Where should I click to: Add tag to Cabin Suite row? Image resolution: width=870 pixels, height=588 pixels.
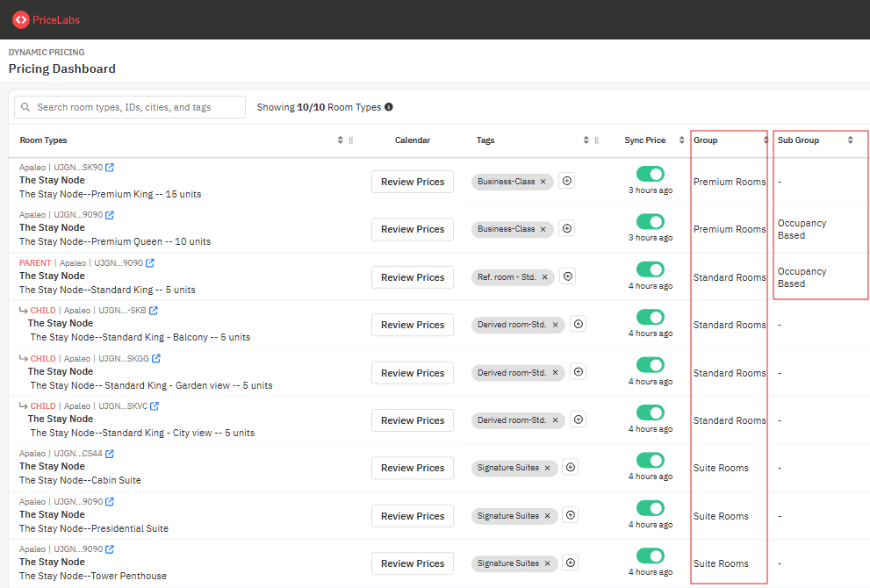pos(571,468)
